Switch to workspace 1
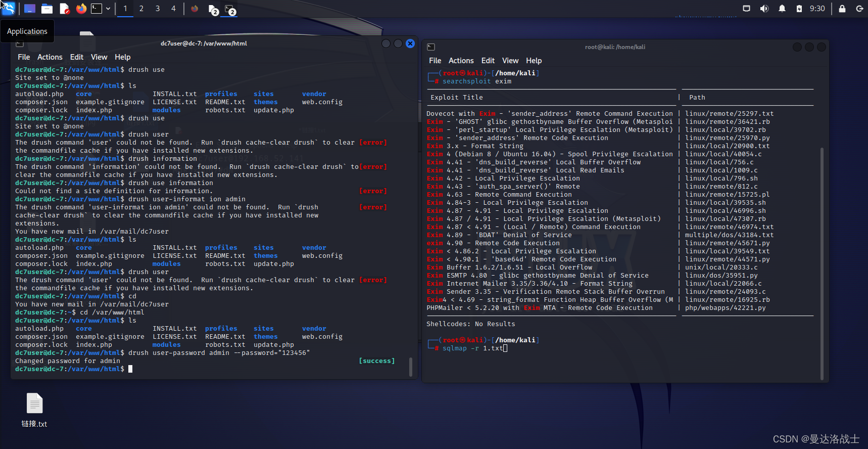 click(125, 9)
